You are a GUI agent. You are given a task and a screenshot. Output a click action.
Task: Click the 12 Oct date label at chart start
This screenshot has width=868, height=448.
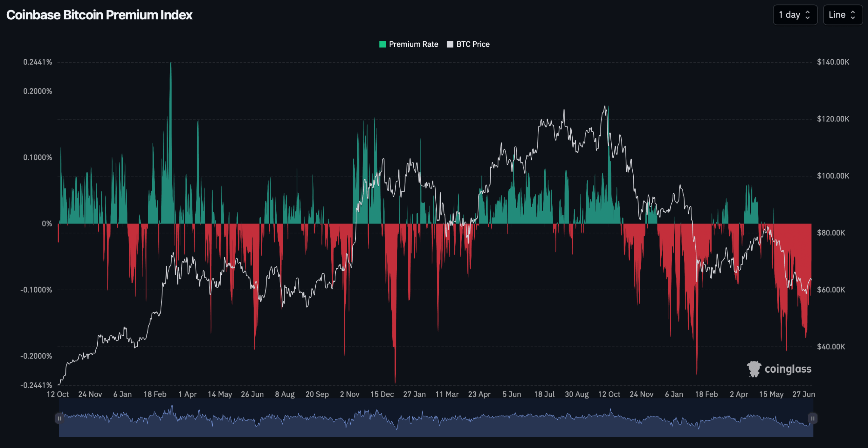pos(58,394)
